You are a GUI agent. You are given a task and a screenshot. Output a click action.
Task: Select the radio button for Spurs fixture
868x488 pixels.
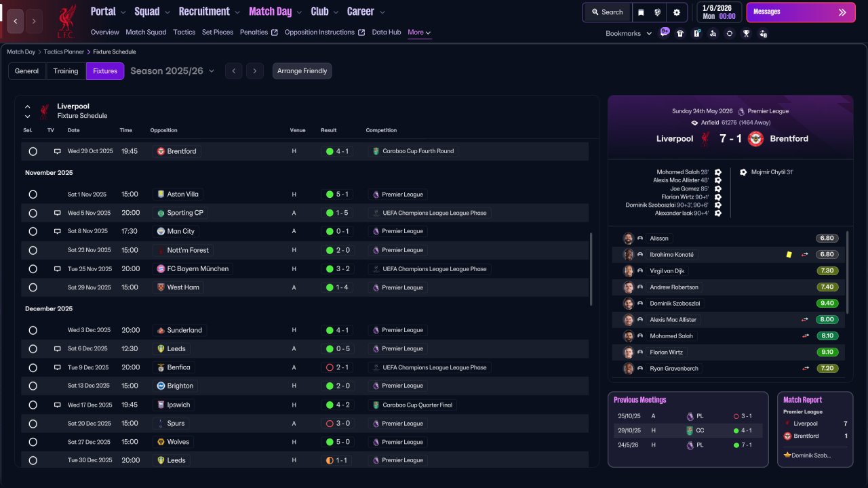[x=33, y=424]
